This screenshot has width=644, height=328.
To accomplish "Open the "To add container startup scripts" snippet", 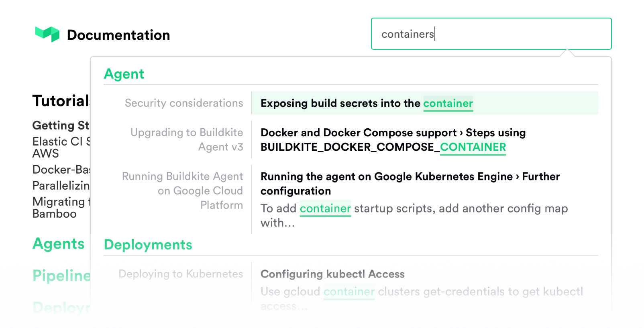I will tap(414, 215).
